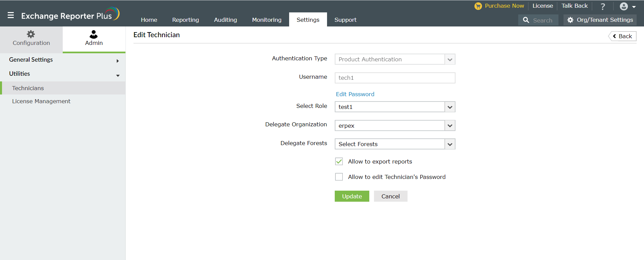Uncheck Allow to export reports
Screen dimensions: 644x260
tap(339, 161)
